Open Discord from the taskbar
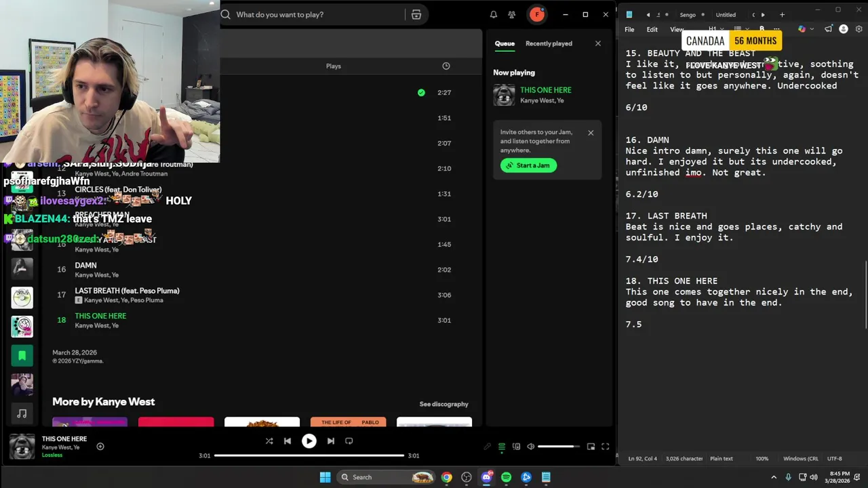The width and height of the screenshot is (868, 488). 486,477
